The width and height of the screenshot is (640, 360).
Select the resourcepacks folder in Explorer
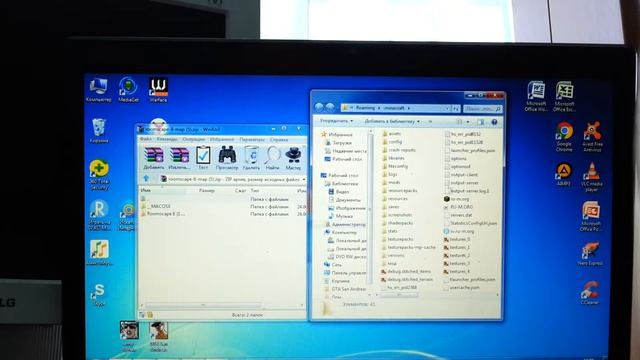(x=400, y=191)
